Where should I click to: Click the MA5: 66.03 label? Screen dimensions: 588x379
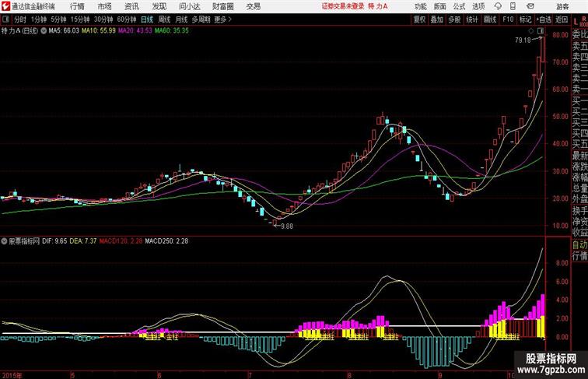coord(64,31)
